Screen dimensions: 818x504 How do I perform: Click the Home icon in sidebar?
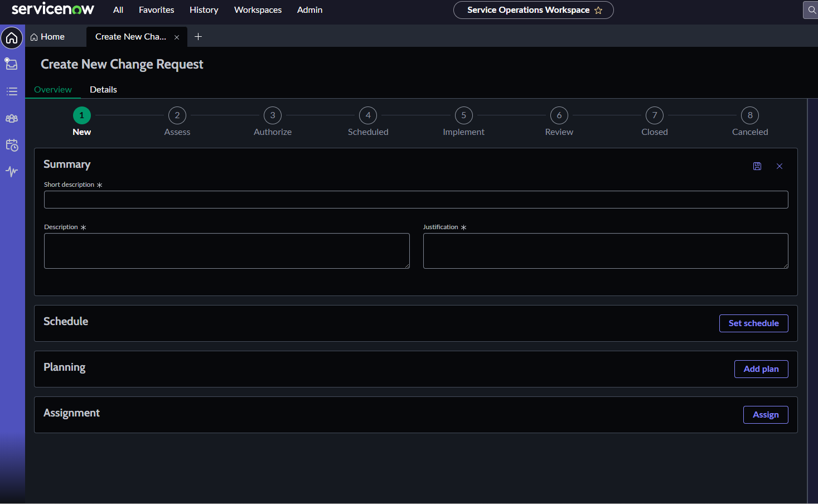12,38
